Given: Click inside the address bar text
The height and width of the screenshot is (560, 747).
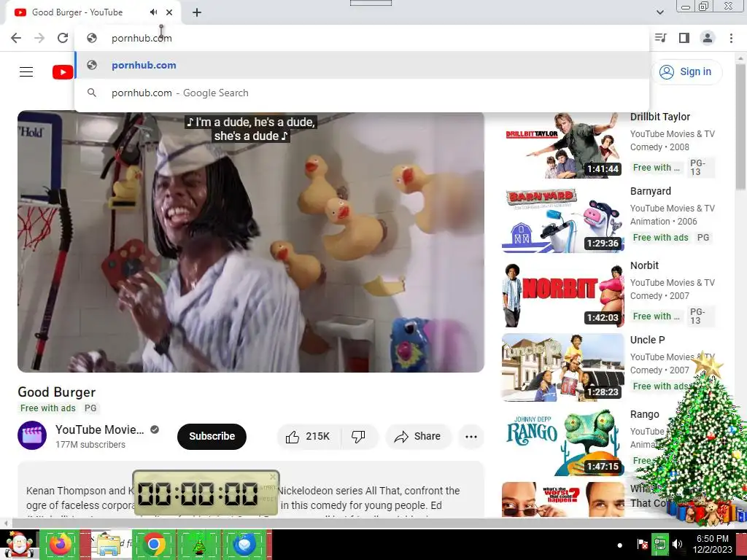Looking at the screenshot, I should point(142,38).
